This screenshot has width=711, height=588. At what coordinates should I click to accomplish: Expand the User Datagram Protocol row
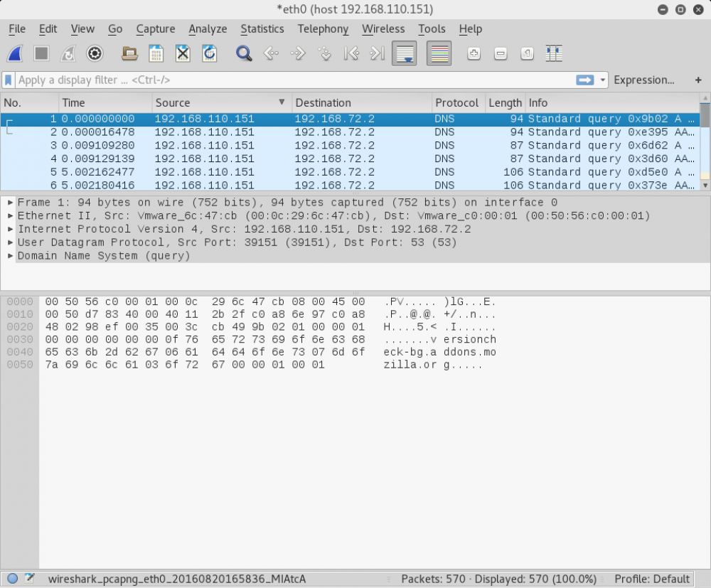tap(11, 242)
